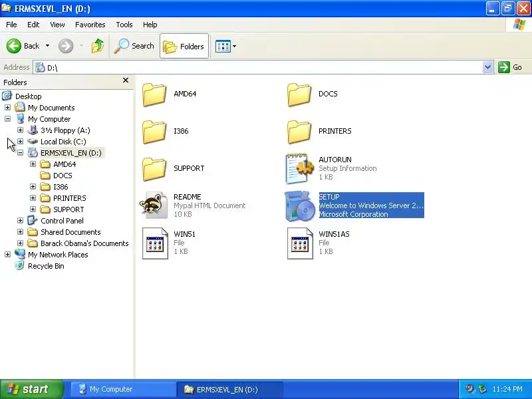The height and width of the screenshot is (399, 532).
Task: Collapse My Computer tree node
Action: pyautogui.click(x=7, y=119)
